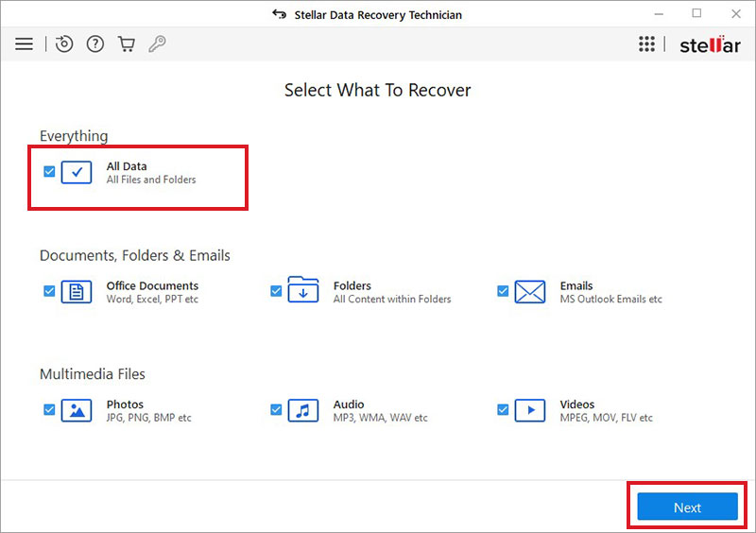This screenshot has height=533, width=756.
Task: Toggle the Videos checkbox
Action: coord(503,410)
